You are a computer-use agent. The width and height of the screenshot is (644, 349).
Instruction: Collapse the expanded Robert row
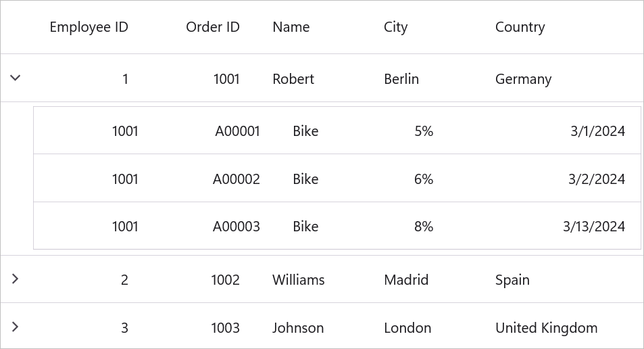tap(16, 78)
